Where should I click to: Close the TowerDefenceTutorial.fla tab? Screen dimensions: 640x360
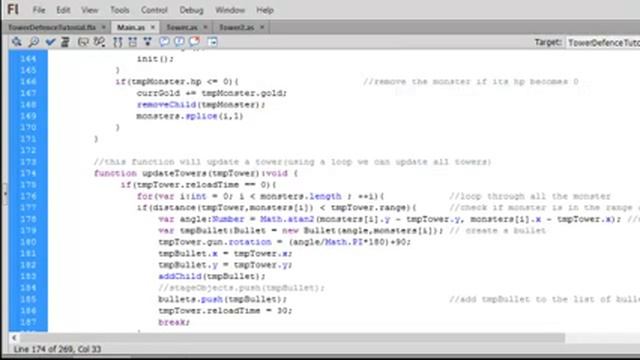(104, 27)
